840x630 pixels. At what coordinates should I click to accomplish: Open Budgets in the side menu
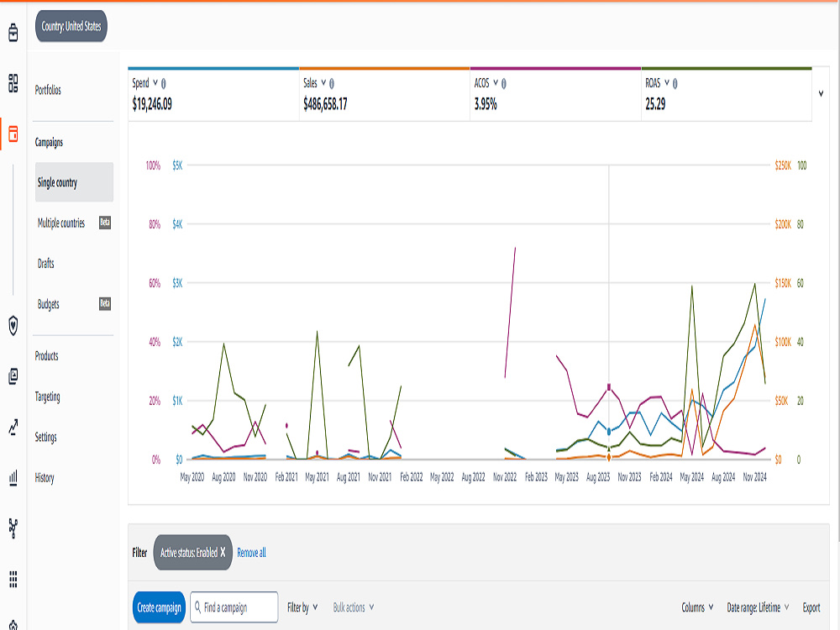48,304
